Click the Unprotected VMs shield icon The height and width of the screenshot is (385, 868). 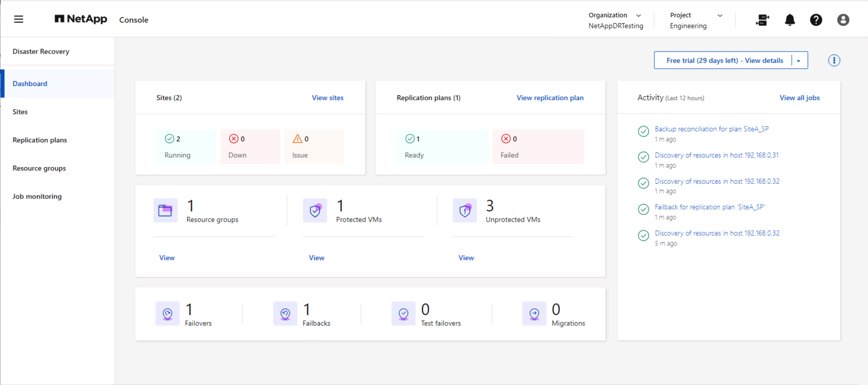(x=465, y=210)
